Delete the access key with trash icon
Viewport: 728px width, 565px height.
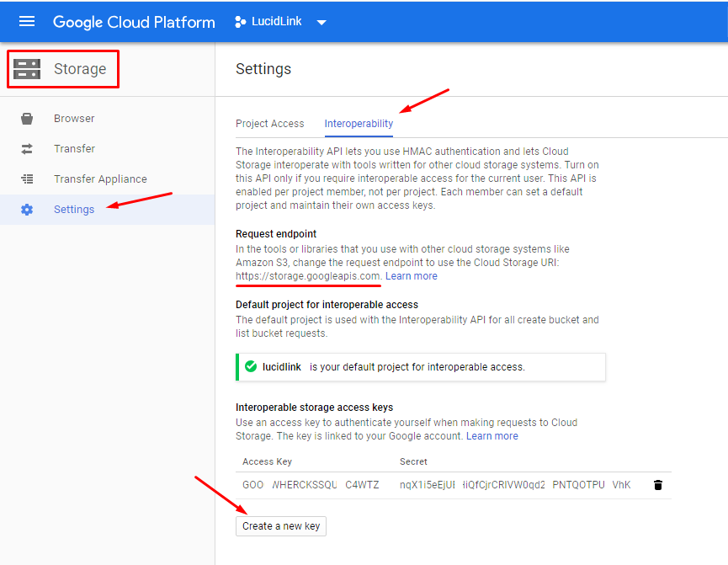658,485
